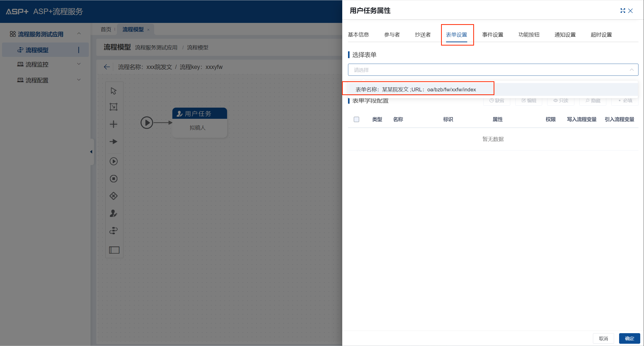Add a start event from palette
Viewport: 644px width, 346px height.
tap(114, 162)
